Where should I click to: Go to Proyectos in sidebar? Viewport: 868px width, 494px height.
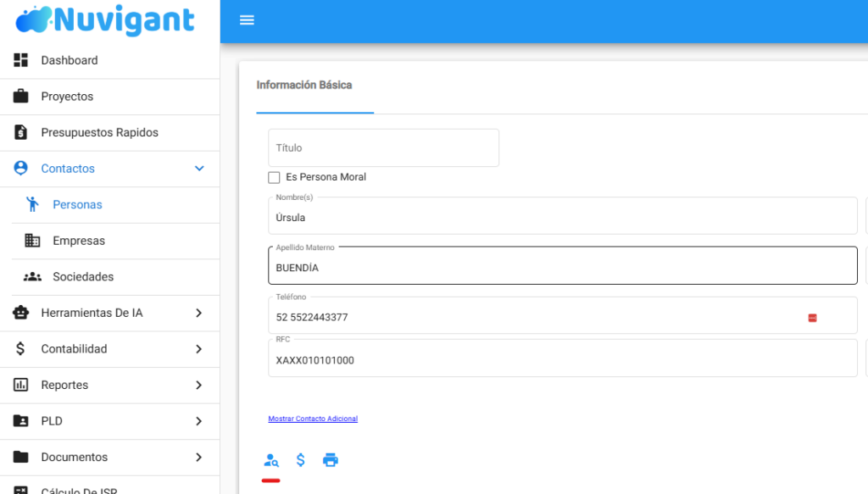(109, 97)
